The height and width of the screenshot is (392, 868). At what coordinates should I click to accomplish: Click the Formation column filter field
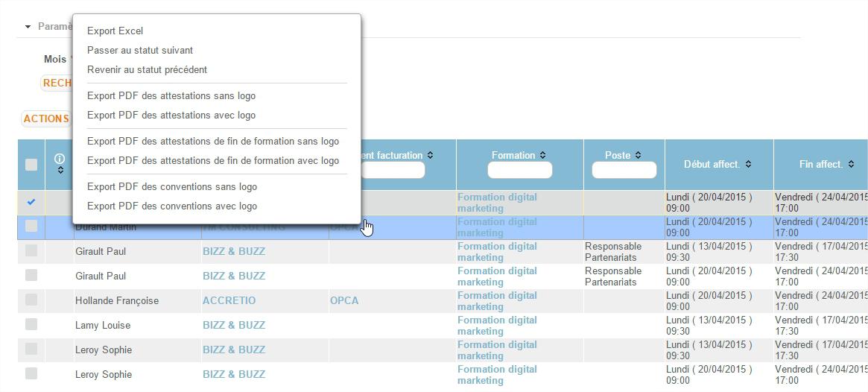[x=519, y=171]
